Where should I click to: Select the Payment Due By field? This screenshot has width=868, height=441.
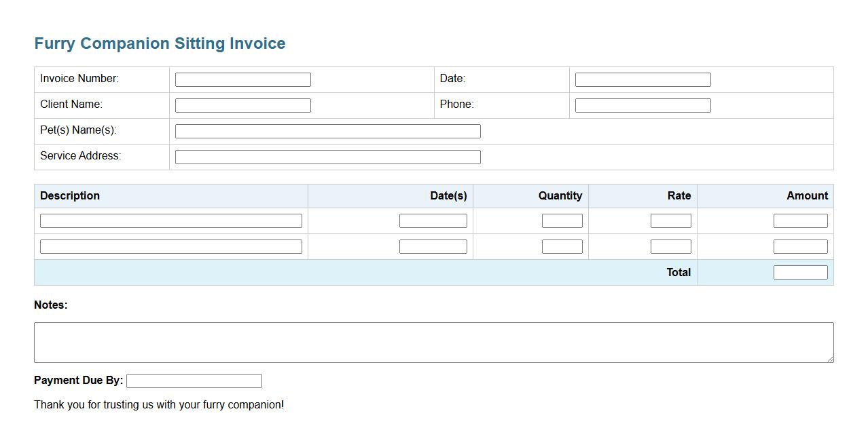point(194,381)
